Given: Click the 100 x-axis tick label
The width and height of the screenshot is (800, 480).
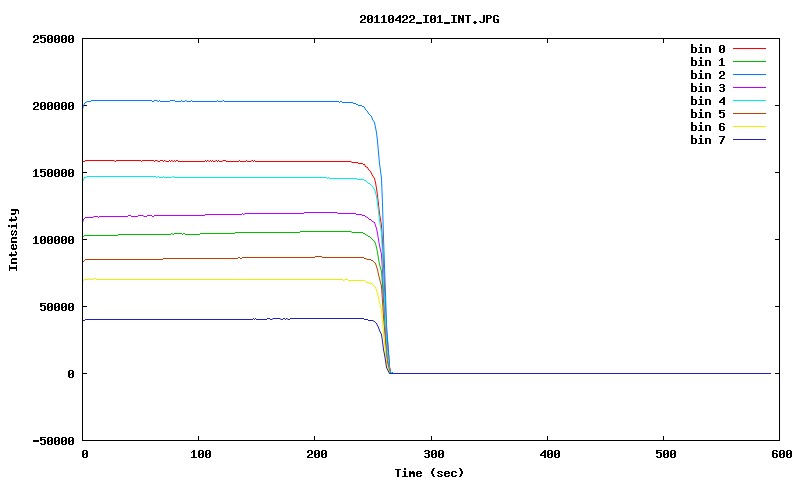Looking at the screenshot, I should tap(201, 454).
